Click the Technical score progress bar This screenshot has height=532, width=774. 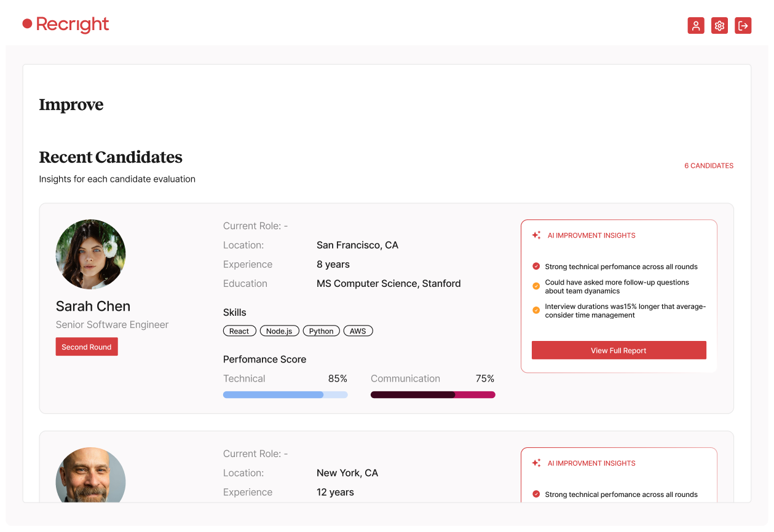[x=285, y=395]
